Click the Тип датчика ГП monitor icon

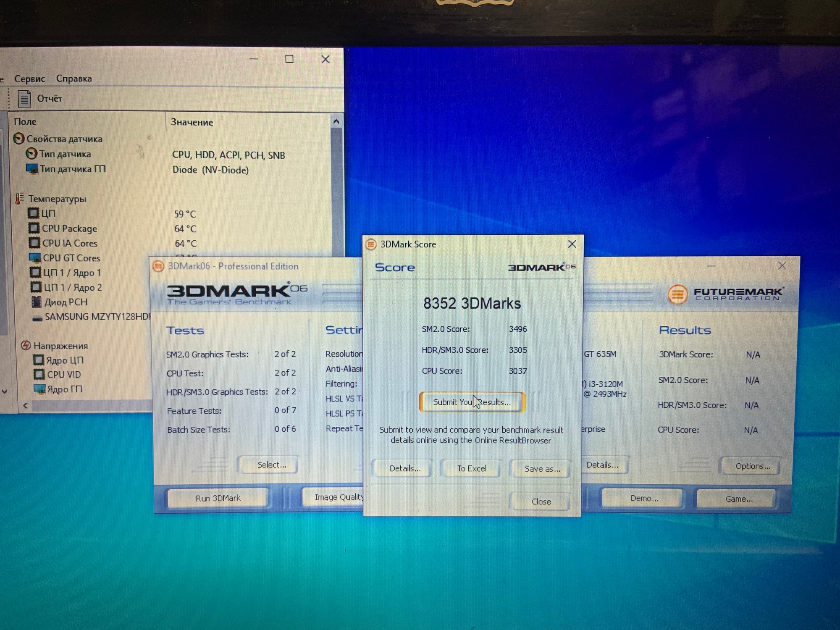[x=32, y=169]
